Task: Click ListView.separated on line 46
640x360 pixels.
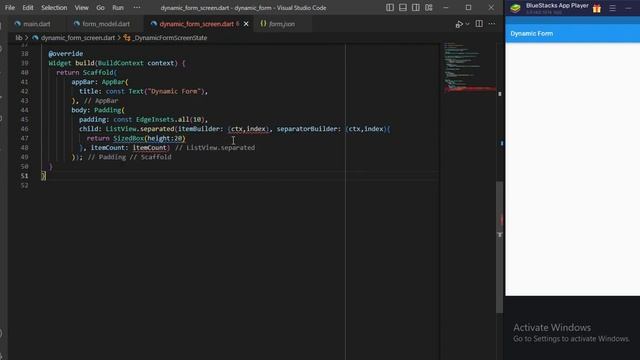Action: [x=140, y=129]
